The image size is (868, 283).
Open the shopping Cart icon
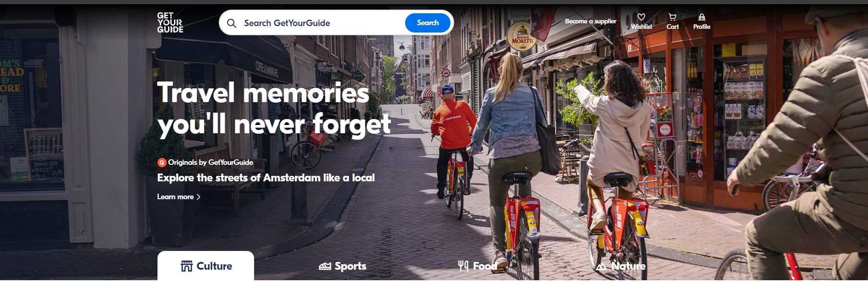tap(673, 17)
